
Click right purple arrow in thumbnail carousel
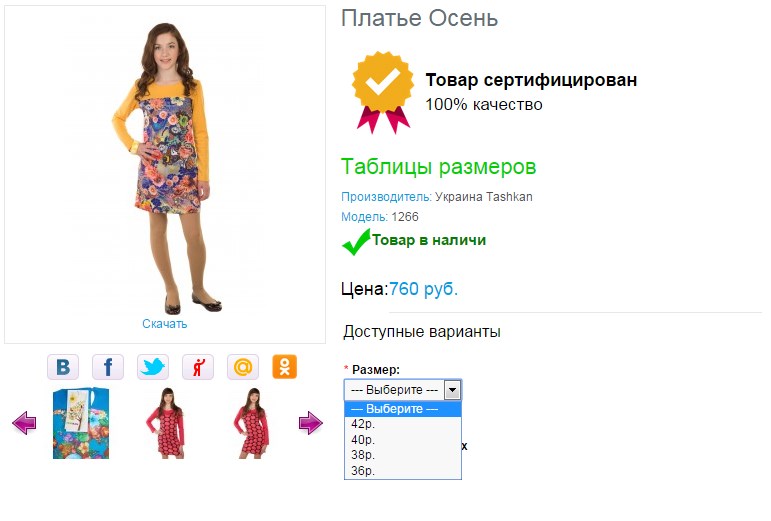click(x=311, y=423)
